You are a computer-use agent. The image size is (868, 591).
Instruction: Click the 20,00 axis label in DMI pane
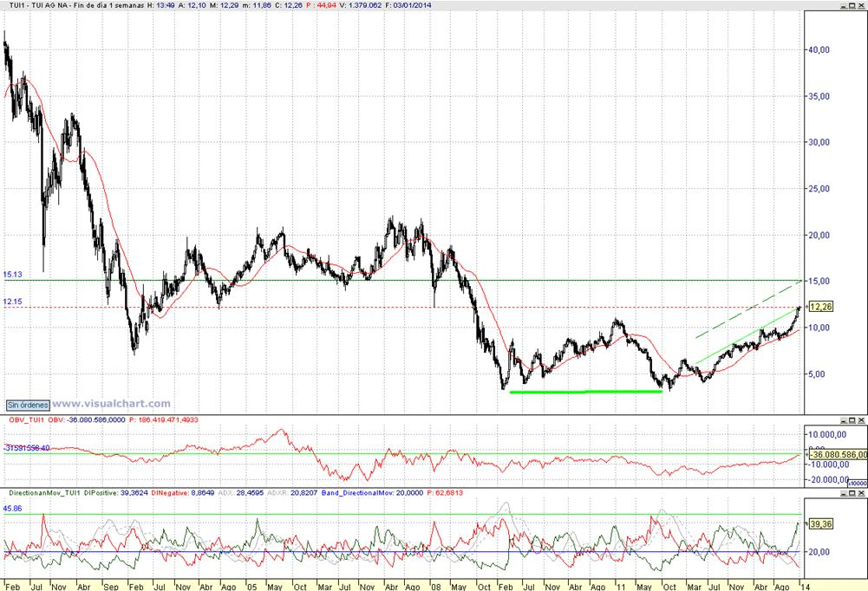click(819, 552)
